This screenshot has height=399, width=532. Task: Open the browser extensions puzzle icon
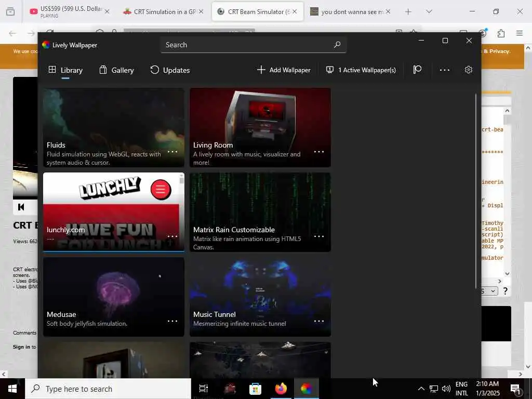(501, 33)
